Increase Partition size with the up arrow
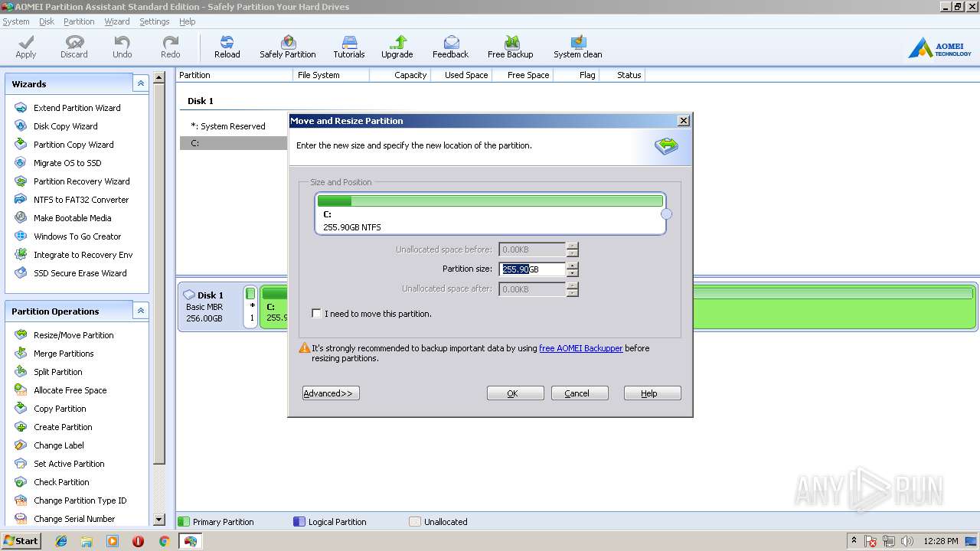 pos(573,266)
